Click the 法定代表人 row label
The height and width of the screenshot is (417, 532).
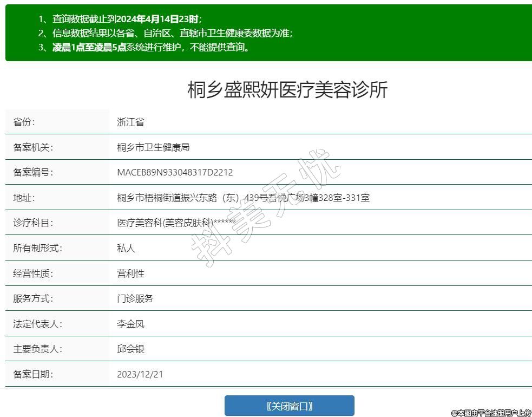pyautogui.click(x=37, y=324)
